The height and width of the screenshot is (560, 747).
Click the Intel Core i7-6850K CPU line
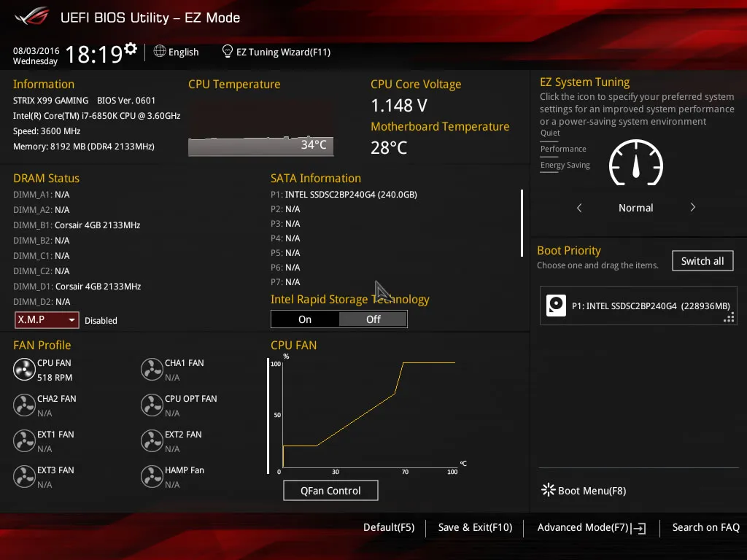click(x=97, y=116)
